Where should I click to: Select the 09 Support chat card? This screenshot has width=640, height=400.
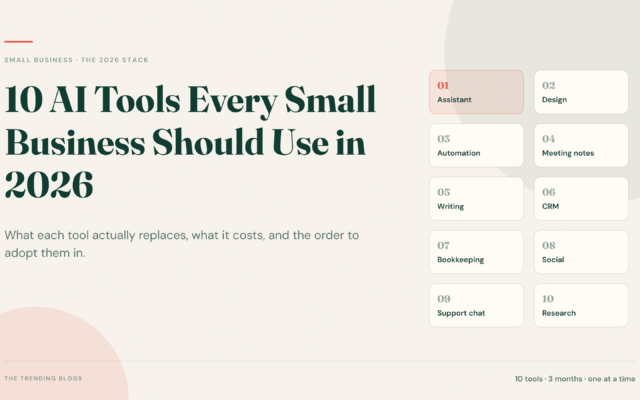tap(476, 305)
